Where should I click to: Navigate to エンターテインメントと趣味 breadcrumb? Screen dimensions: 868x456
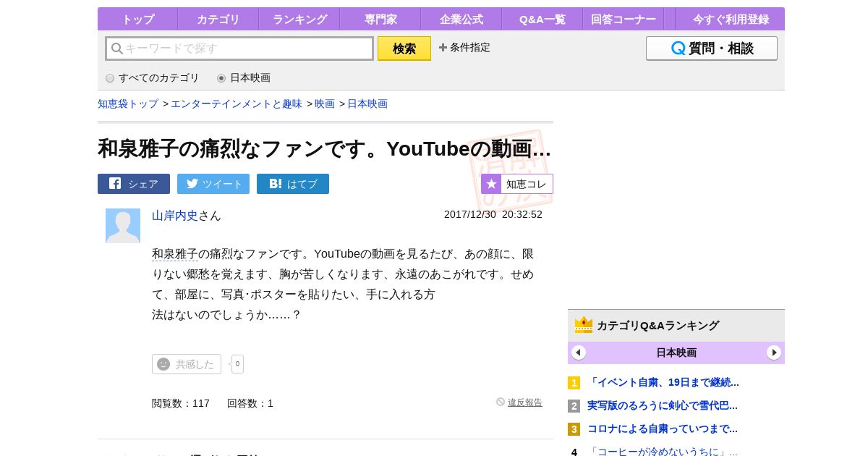click(237, 104)
